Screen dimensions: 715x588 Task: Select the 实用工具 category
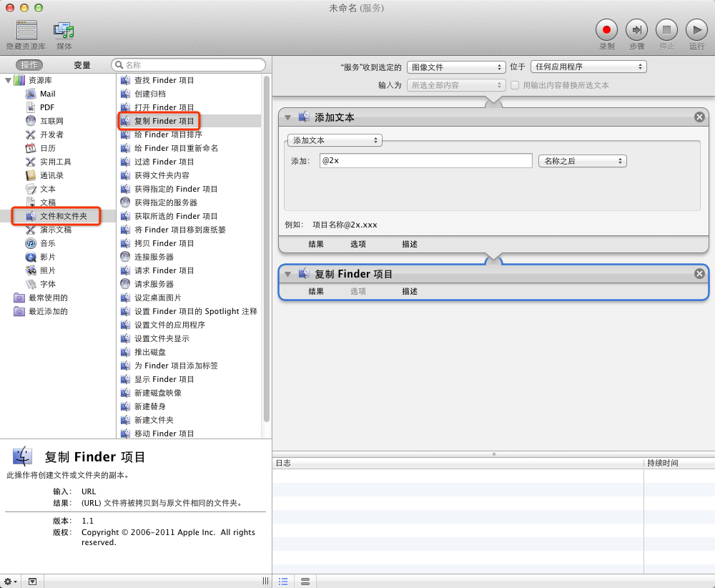tap(56, 162)
